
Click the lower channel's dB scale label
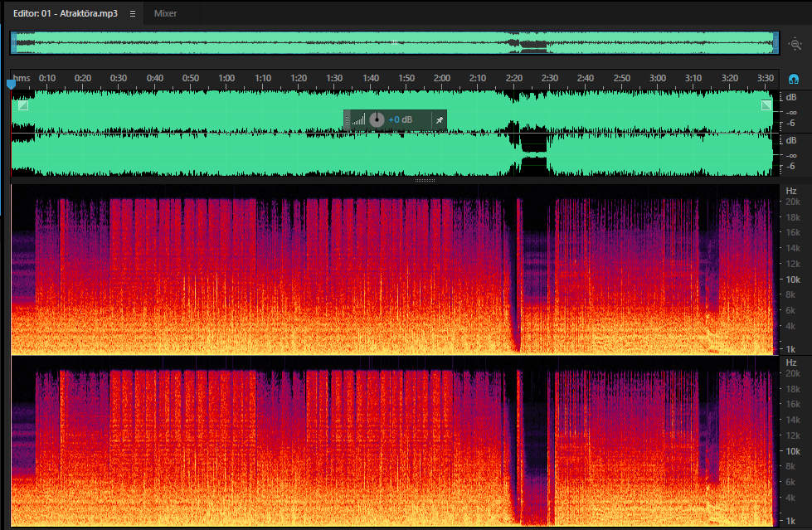(790, 140)
